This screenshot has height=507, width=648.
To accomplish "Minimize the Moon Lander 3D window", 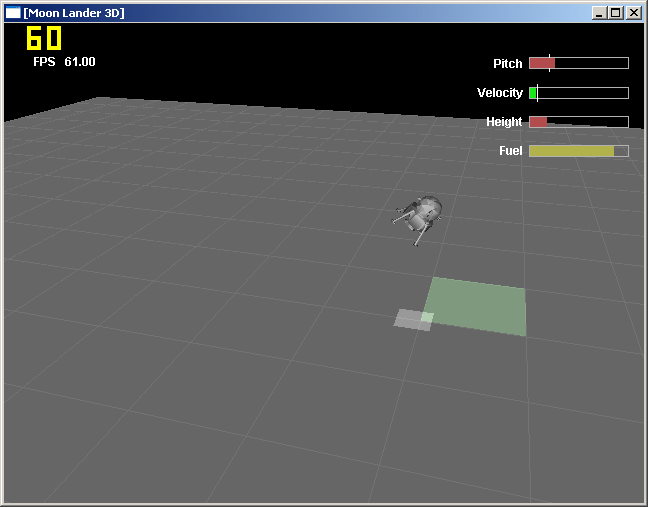I will [x=599, y=13].
